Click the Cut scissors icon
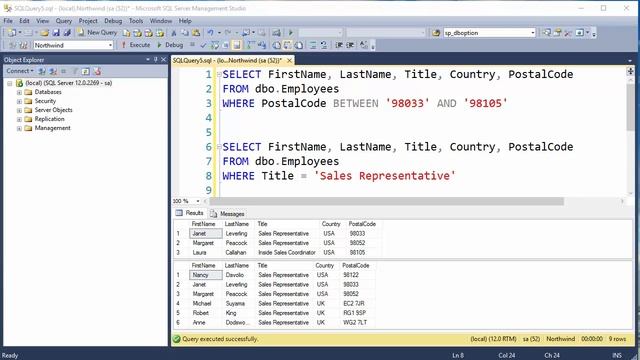 [174, 33]
